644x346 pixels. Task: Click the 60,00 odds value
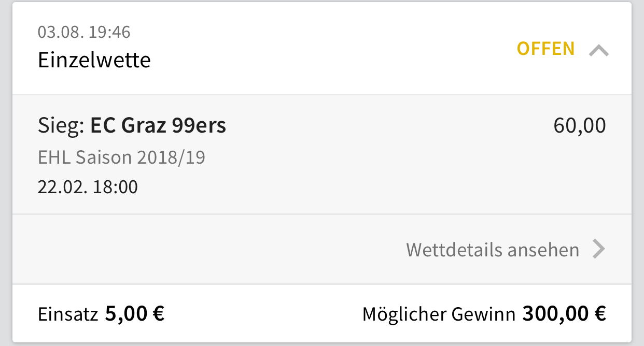[x=579, y=126]
